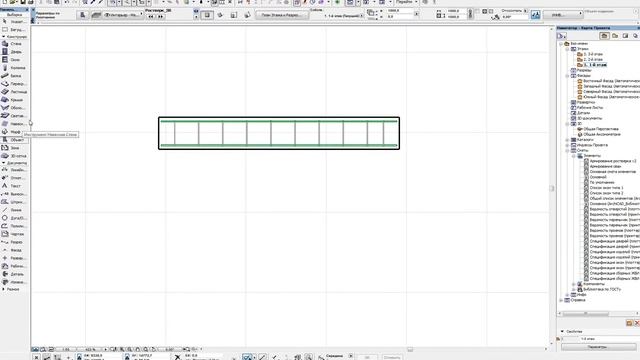Select the Wall (Стена) tool
640x360 pixels.
point(14,44)
